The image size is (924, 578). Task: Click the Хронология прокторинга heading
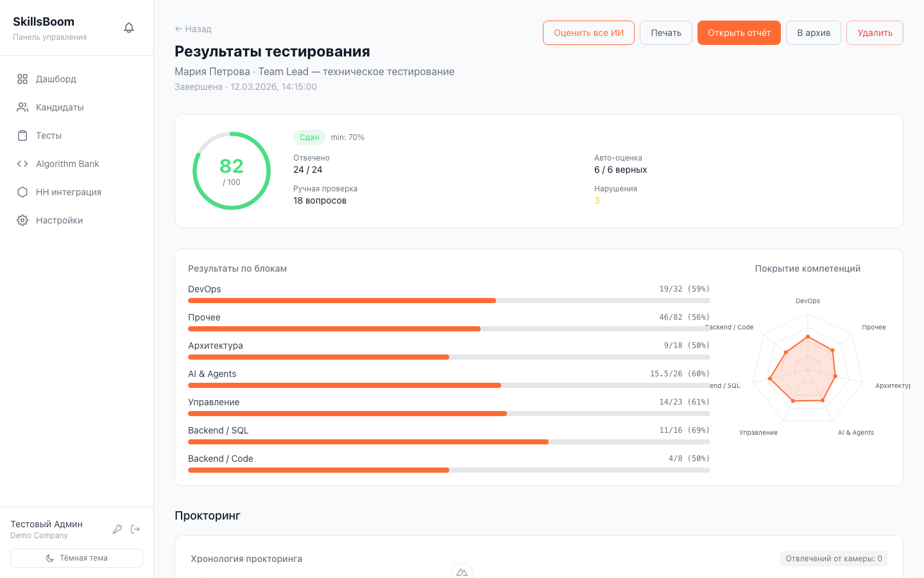pyautogui.click(x=246, y=559)
